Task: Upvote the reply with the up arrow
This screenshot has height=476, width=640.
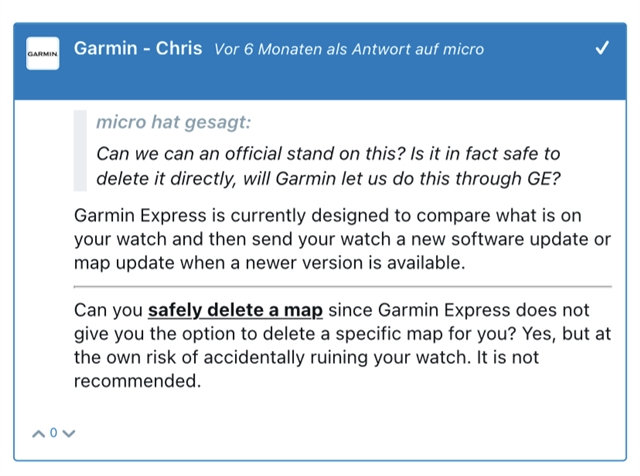Action: pyautogui.click(x=39, y=434)
